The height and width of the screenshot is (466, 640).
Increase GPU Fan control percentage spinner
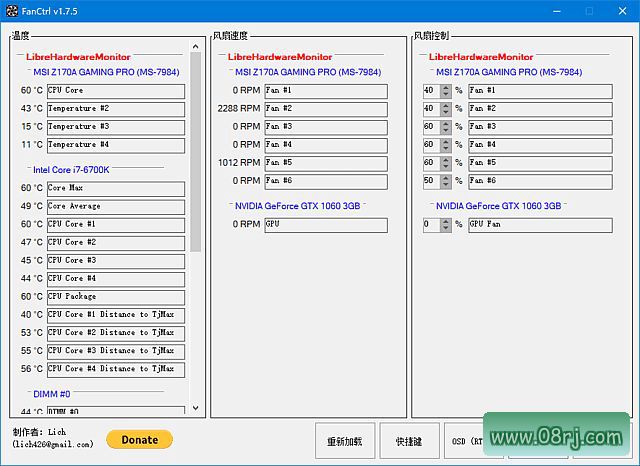pos(445,222)
